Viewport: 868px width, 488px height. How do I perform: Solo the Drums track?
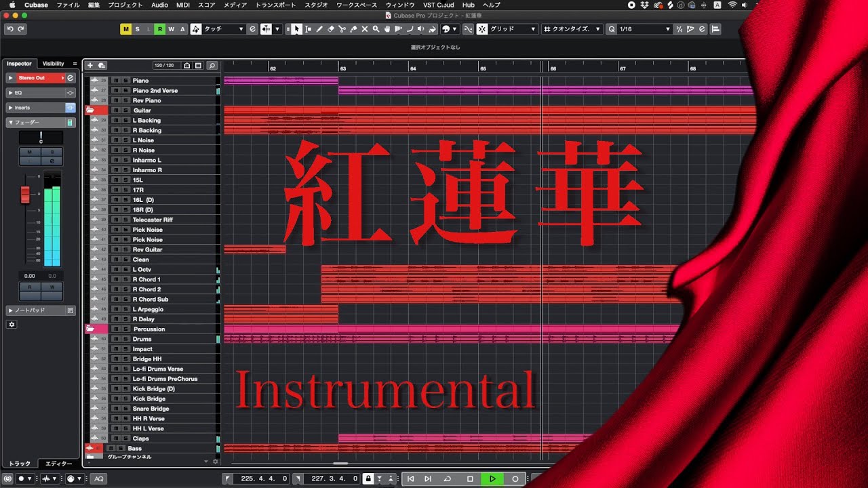[125, 339]
